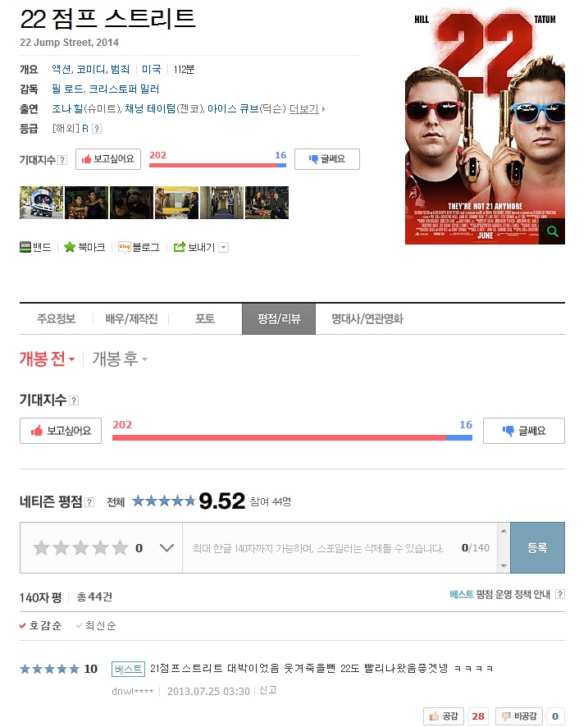The width and height of the screenshot is (588, 727).
Task: Add a bookmark with the green star icon
Action: [x=70, y=247]
